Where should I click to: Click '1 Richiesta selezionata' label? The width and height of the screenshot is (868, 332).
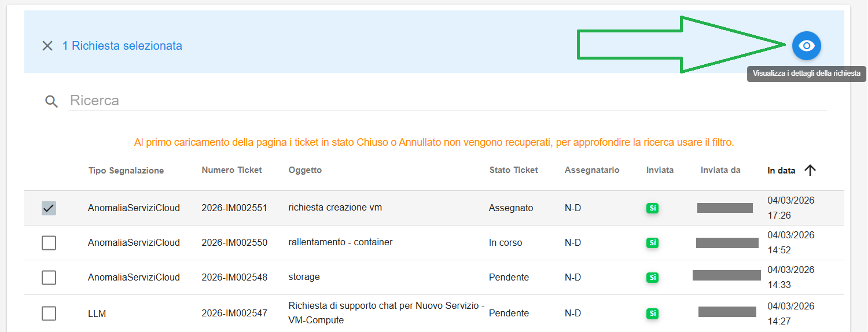(x=122, y=46)
